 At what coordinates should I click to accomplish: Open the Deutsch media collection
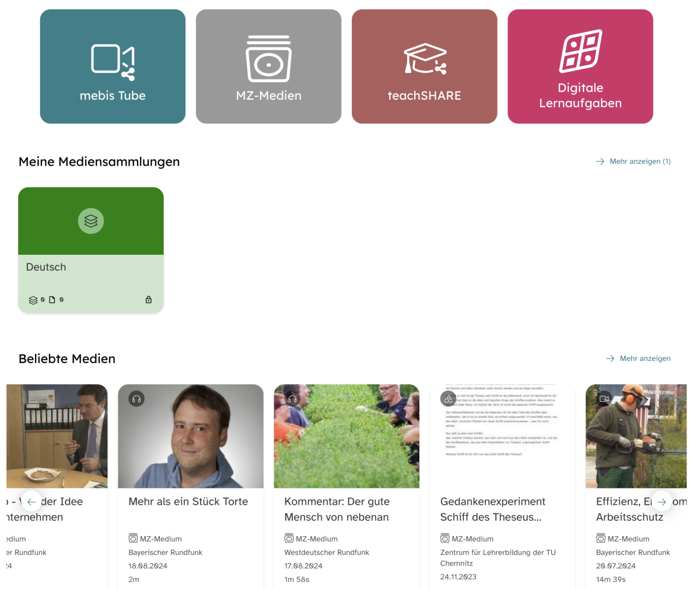[x=46, y=267]
